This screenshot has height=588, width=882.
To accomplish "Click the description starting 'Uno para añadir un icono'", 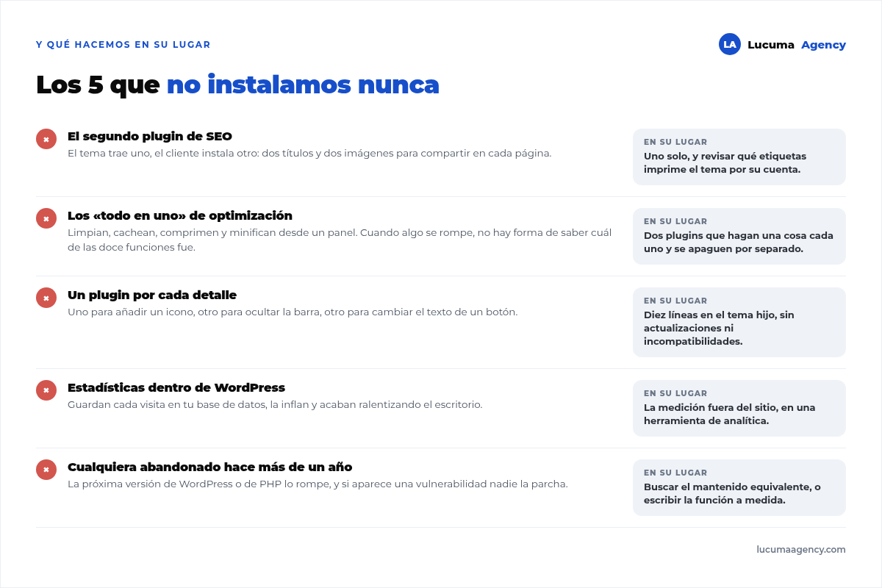I will click(x=293, y=312).
